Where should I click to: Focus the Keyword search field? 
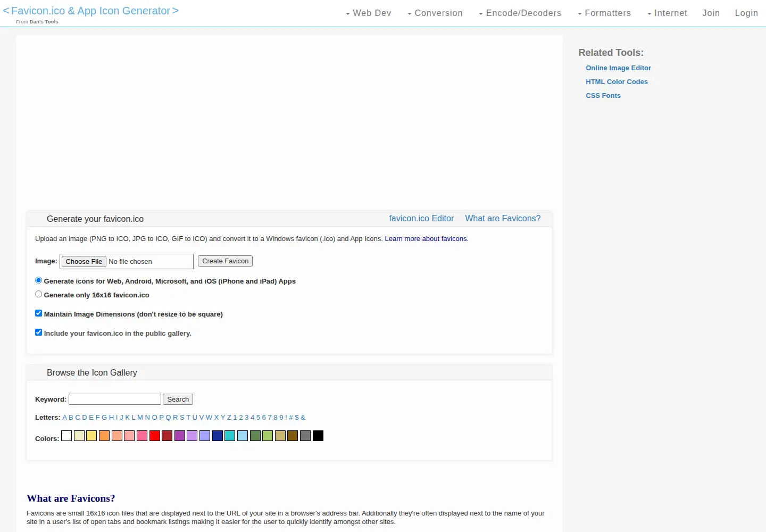115,400
